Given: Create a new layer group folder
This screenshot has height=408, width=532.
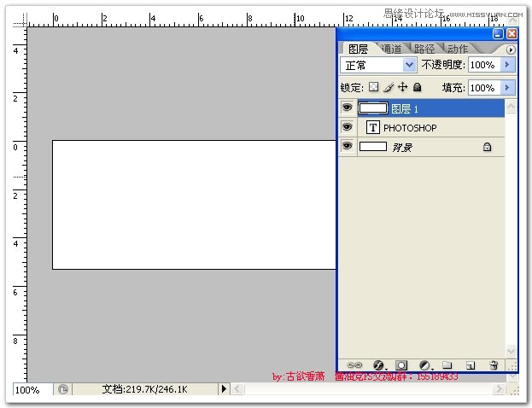Looking at the screenshot, I should (447, 365).
